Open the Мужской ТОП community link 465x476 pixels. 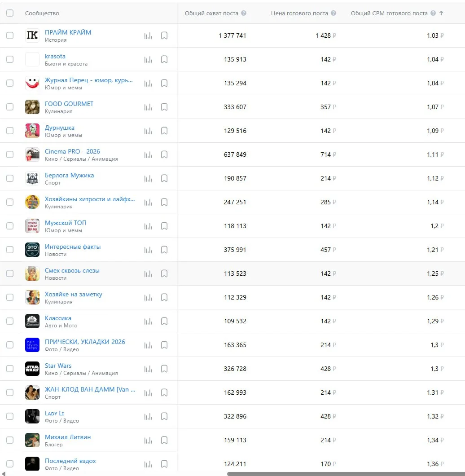[66, 223]
